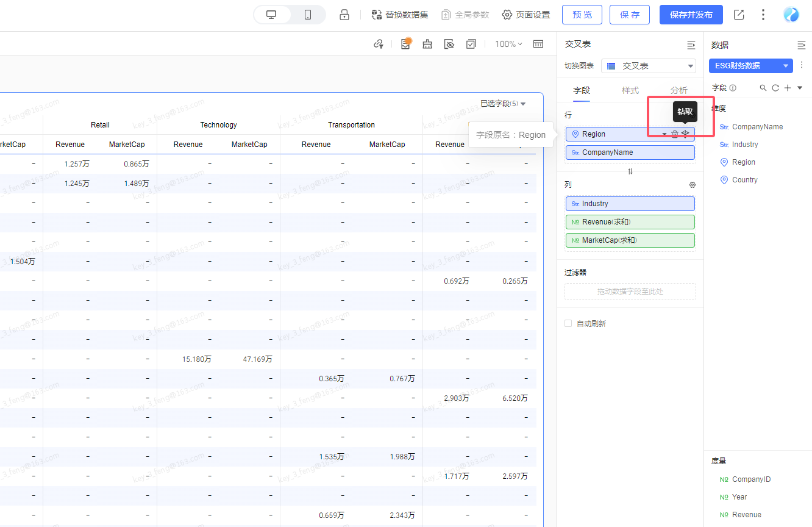812x527 pixels.
Task: Open the column settings gear icon
Action: [x=692, y=185]
